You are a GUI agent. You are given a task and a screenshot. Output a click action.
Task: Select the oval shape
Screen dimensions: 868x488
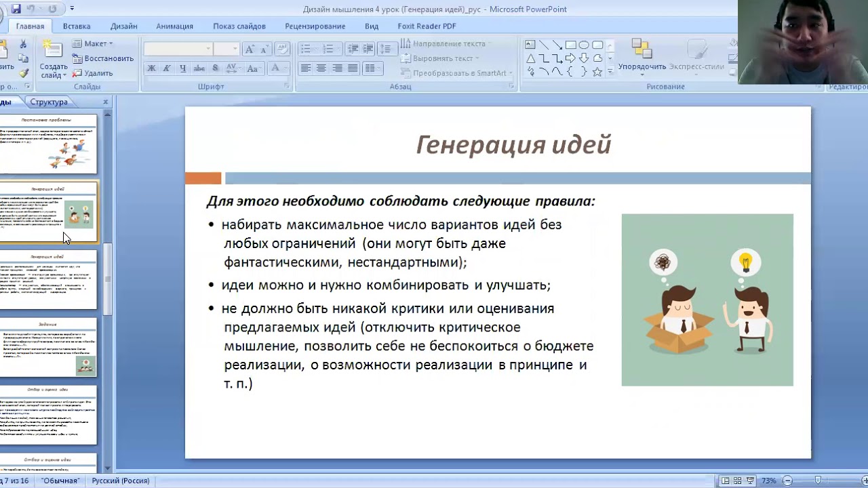[x=584, y=45]
